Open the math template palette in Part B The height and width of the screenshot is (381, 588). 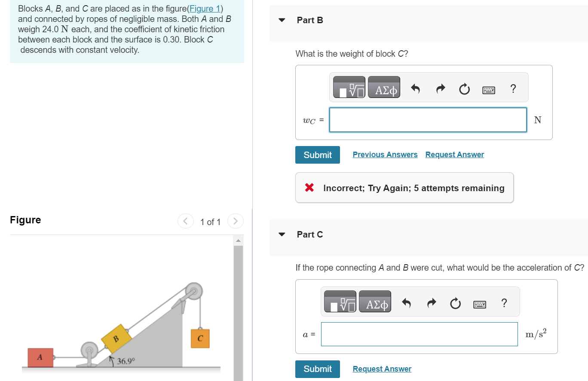click(x=349, y=87)
